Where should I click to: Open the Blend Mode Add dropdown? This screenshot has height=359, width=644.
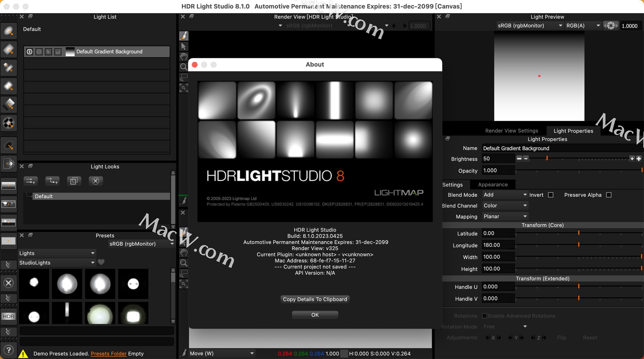point(505,195)
